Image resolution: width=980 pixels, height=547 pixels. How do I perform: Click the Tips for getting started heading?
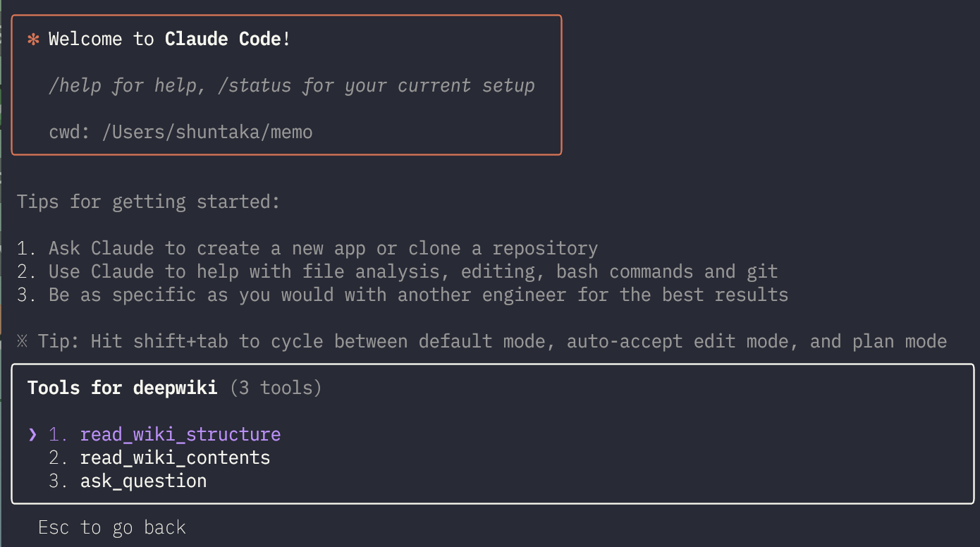[x=149, y=202]
